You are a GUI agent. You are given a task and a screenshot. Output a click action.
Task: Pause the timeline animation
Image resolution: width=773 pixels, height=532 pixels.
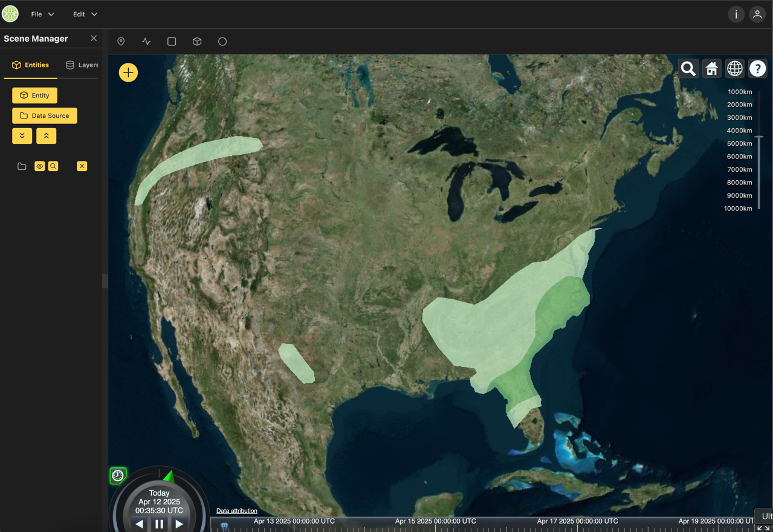click(159, 524)
